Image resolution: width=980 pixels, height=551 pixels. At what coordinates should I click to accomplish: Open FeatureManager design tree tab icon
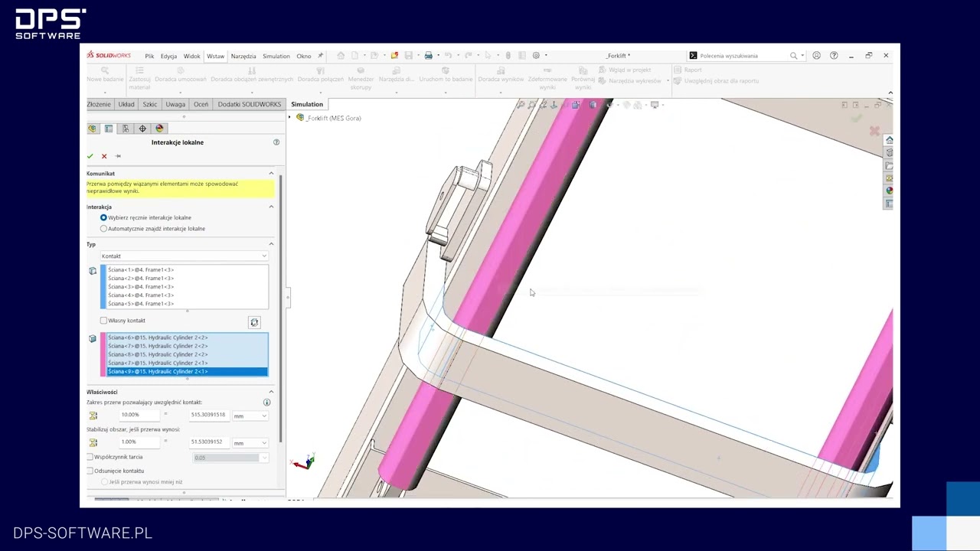(x=93, y=129)
